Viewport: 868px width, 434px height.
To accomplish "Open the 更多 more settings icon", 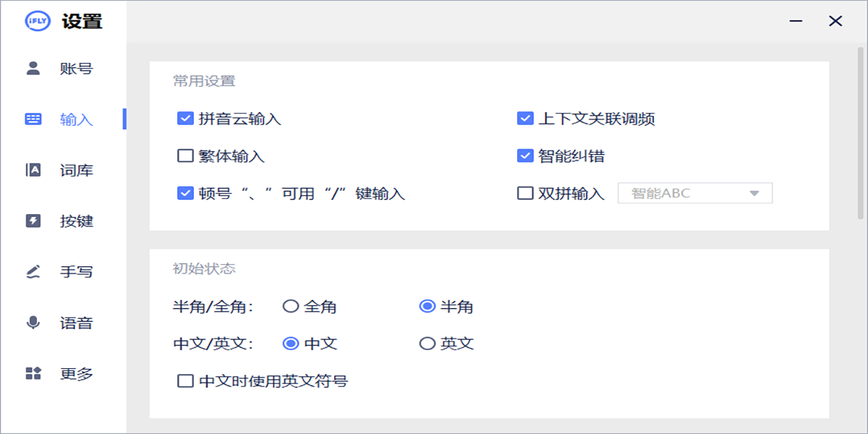I will [x=32, y=373].
